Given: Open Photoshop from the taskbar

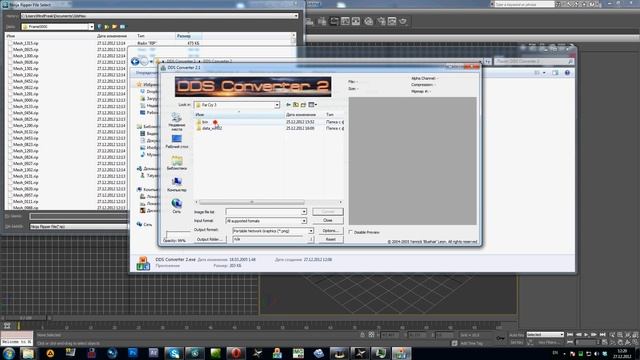Looking at the screenshot, I should [133, 353].
